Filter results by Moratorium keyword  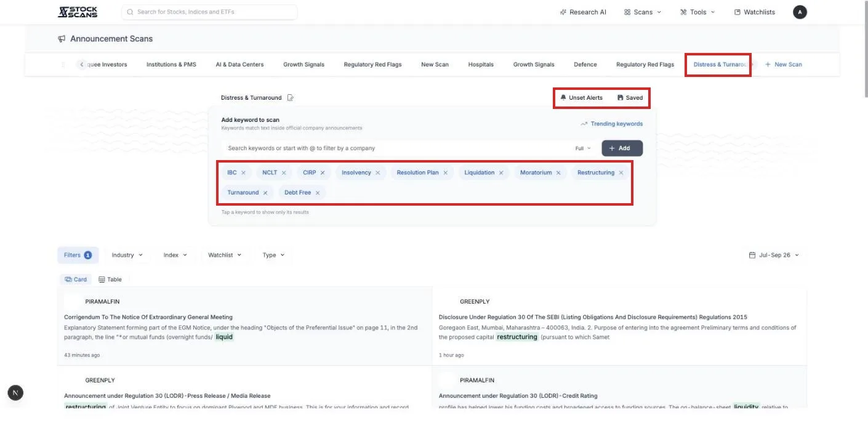(536, 172)
